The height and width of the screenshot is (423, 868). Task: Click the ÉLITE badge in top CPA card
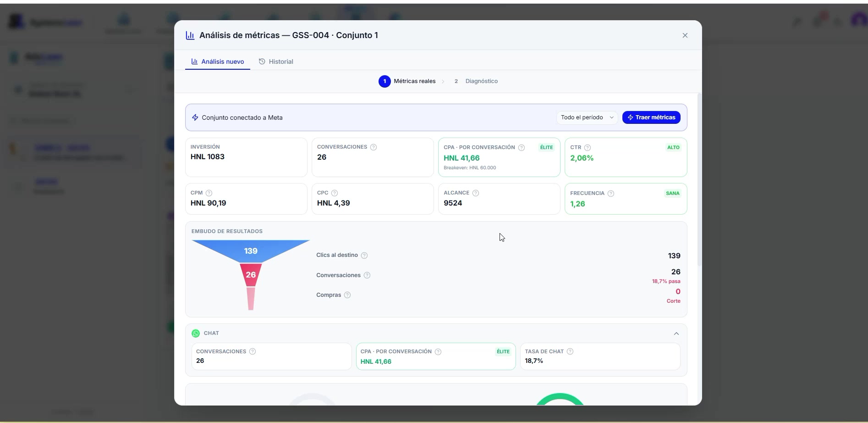pyautogui.click(x=546, y=147)
